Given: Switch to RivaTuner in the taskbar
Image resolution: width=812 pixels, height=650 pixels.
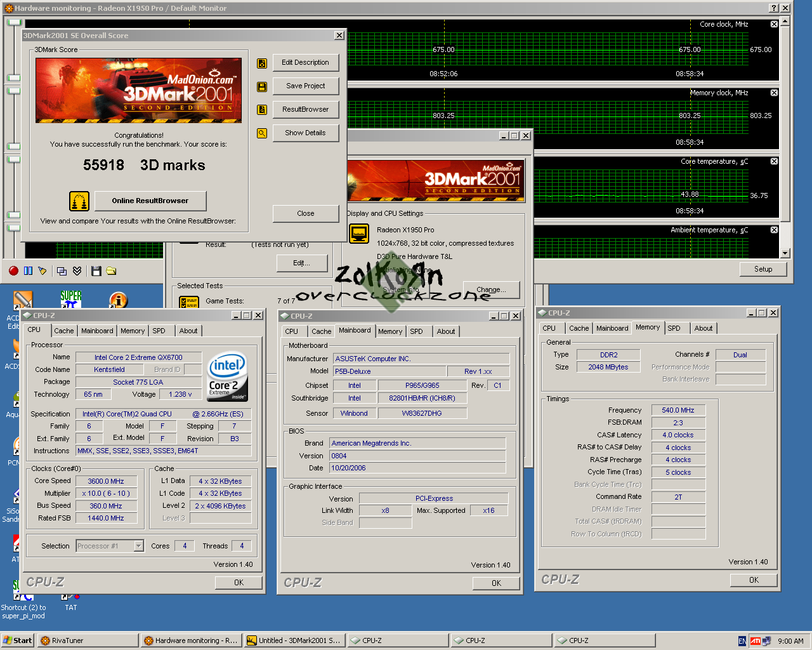Looking at the screenshot, I should 88,640.
